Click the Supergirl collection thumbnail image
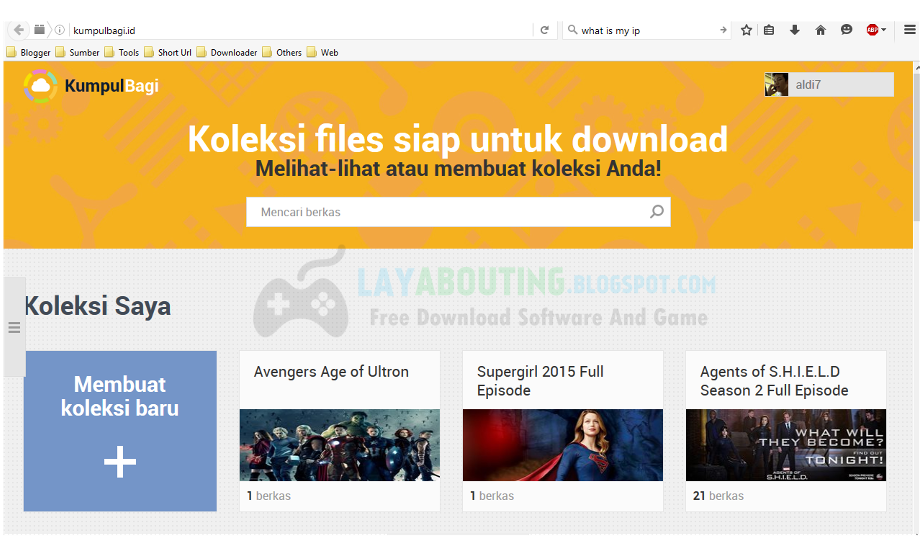 pos(563,445)
